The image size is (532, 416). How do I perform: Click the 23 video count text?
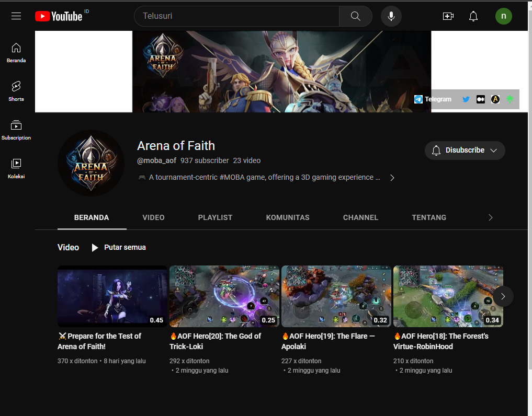(x=247, y=161)
